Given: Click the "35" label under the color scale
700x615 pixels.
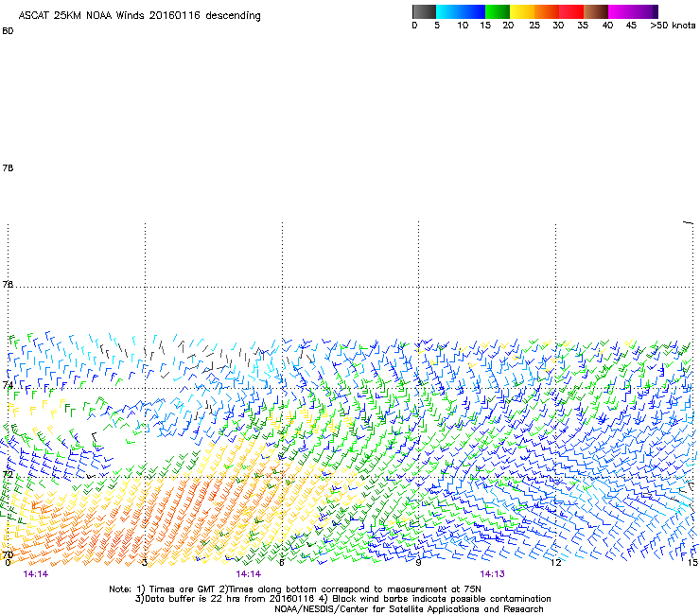Looking at the screenshot, I should 583,26.
